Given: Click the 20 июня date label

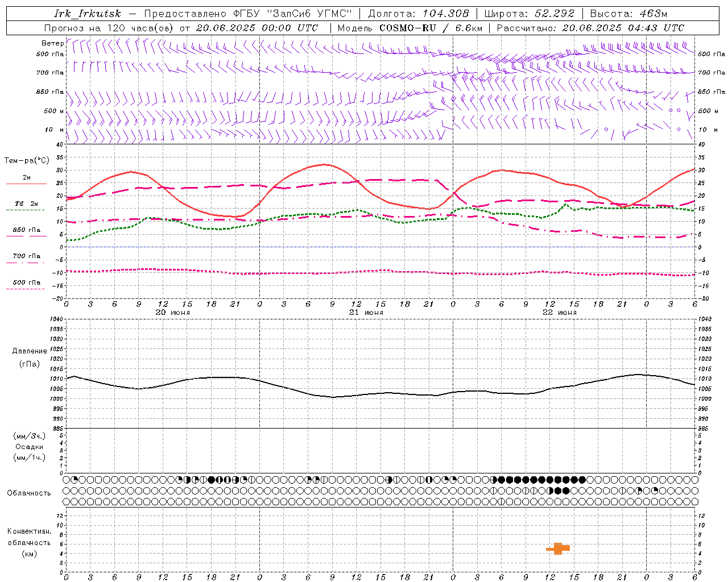Looking at the screenshot, I should click(x=173, y=313).
